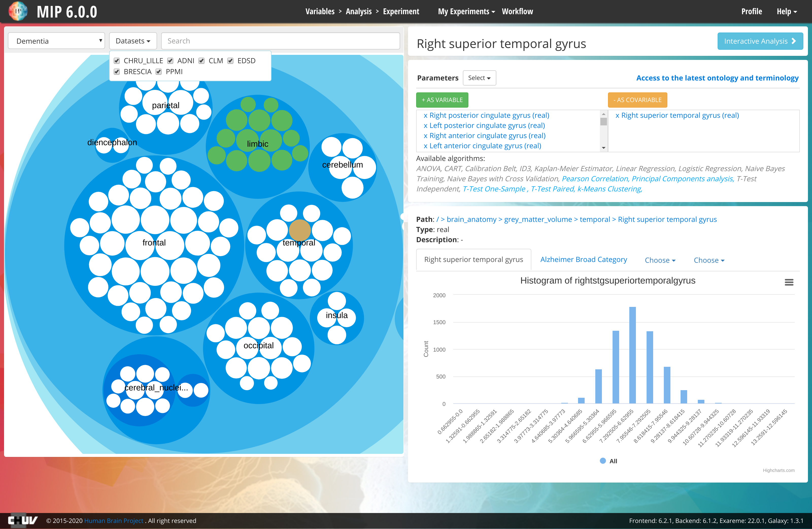Open the Dementia pathology dropdown
Viewport: 812px width, 529px height.
pyautogui.click(x=56, y=41)
